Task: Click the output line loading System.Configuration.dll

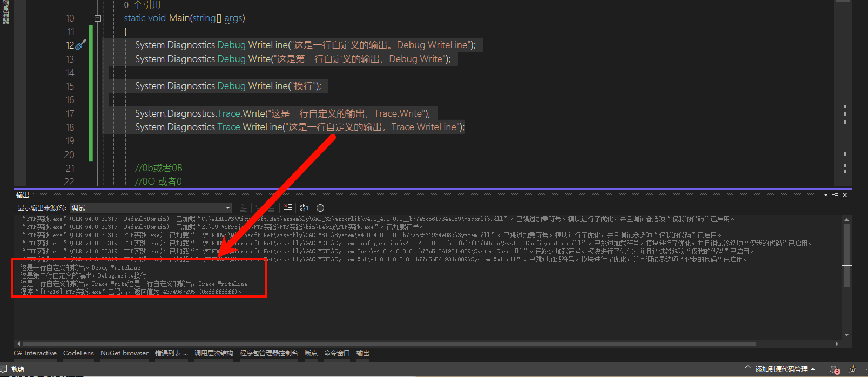Action: [x=416, y=244]
